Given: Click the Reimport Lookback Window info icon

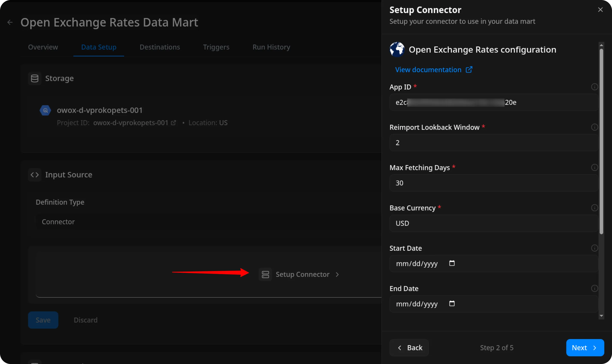Looking at the screenshot, I should pyautogui.click(x=594, y=127).
